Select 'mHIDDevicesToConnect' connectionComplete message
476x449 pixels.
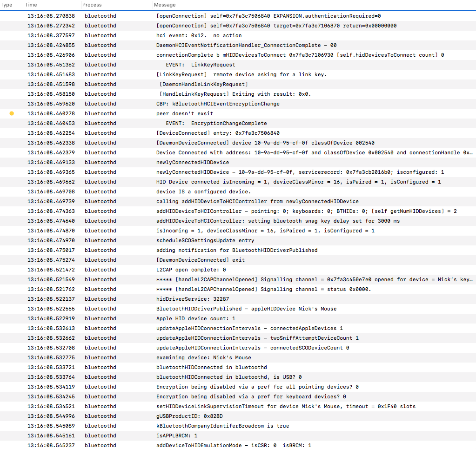300,55
